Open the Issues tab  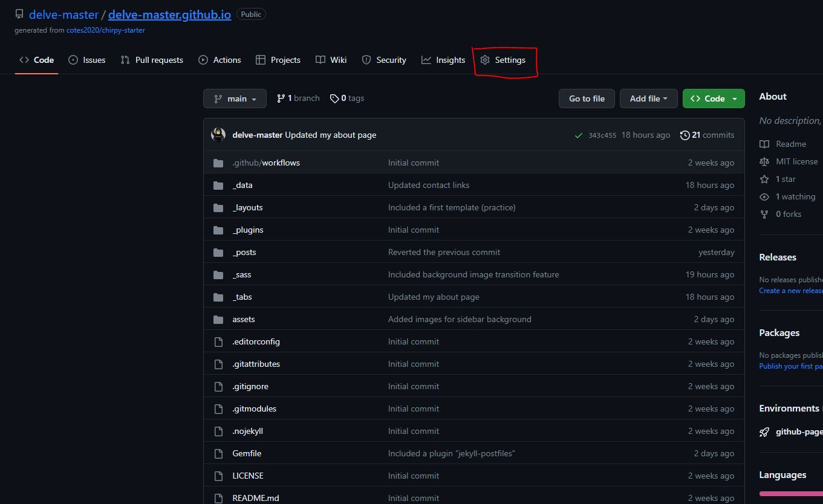(x=87, y=60)
